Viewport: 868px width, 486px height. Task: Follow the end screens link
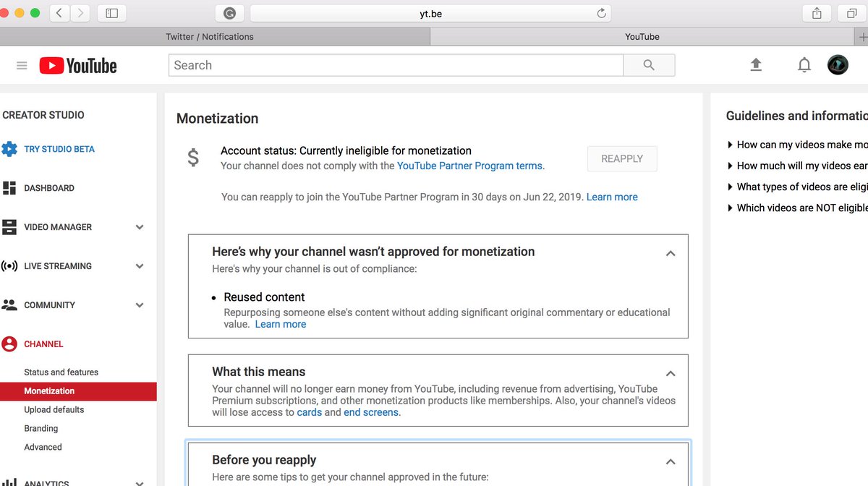[371, 412]
